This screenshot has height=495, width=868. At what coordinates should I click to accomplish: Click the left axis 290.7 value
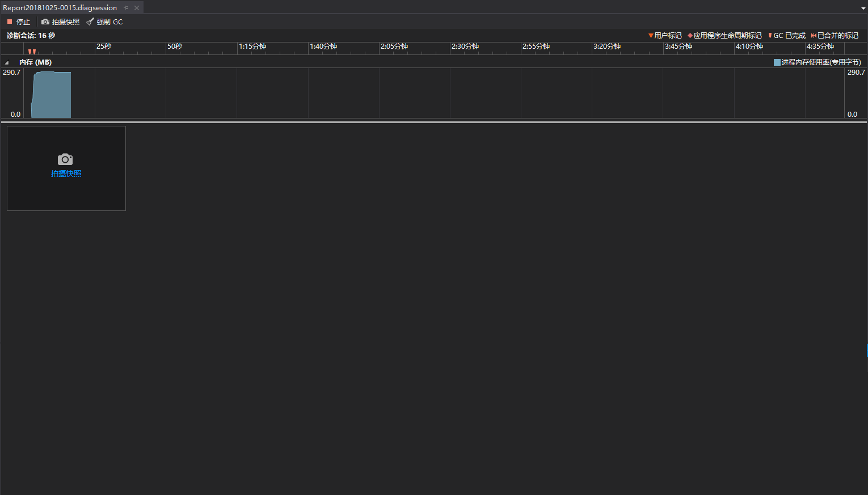pos(12,73)
